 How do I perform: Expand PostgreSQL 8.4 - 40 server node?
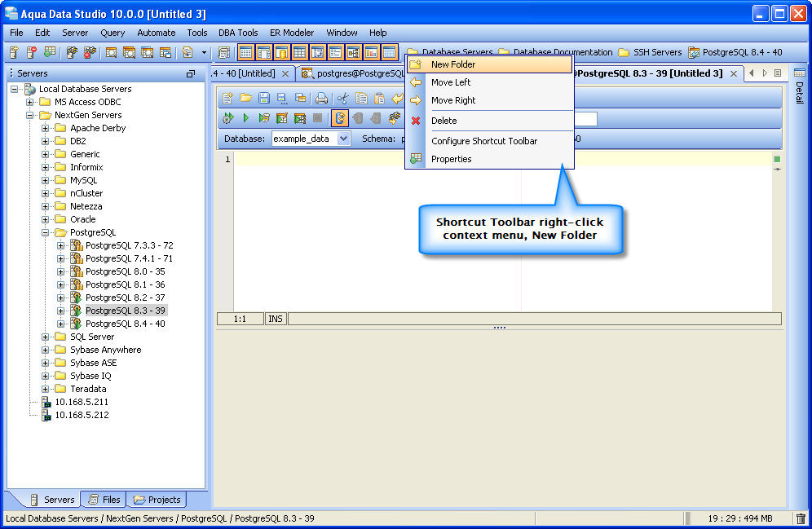(61, 324)
